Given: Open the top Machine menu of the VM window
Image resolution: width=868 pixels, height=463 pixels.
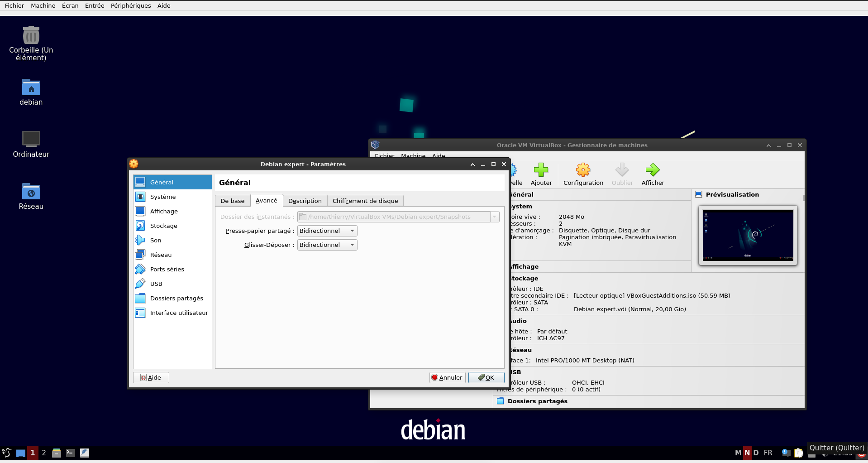Looking at the screenshot, I should [43, 5].
